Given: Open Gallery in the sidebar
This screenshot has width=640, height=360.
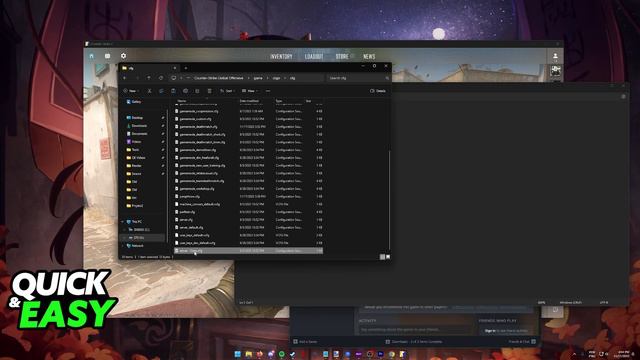Looking at the screenshot, I should pos(134,102).
